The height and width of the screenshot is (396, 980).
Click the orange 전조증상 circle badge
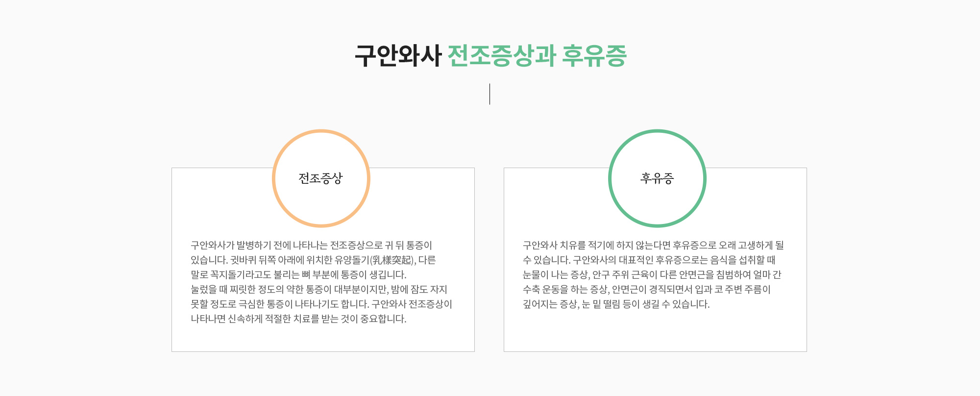(321, 178)
